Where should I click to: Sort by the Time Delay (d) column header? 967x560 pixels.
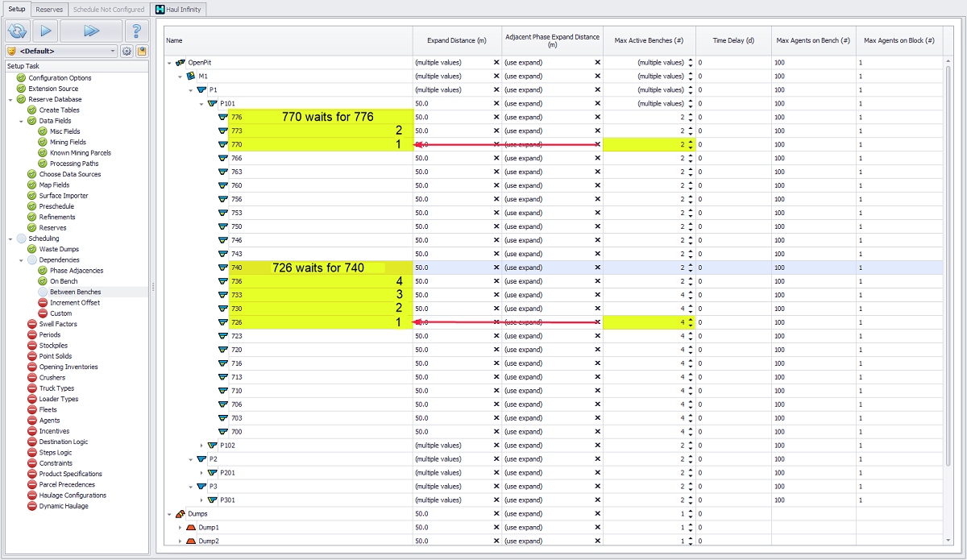pos(733,39)
